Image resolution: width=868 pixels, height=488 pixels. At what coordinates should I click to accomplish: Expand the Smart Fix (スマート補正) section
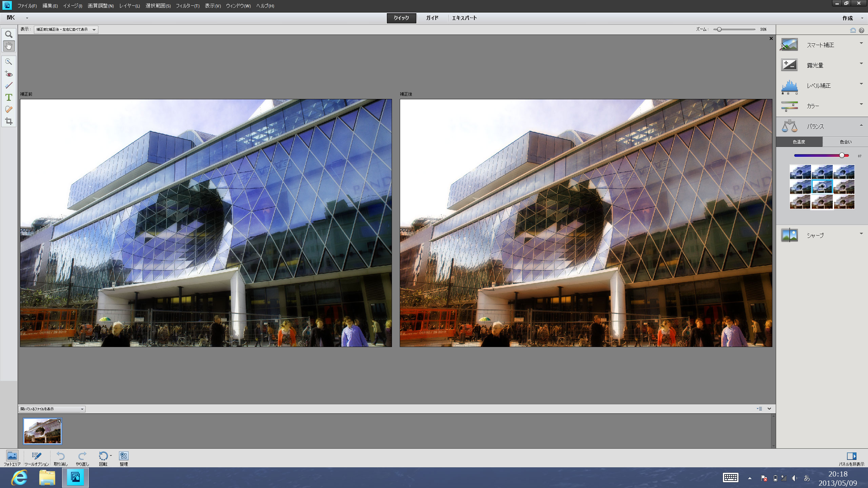coord(821,45)
